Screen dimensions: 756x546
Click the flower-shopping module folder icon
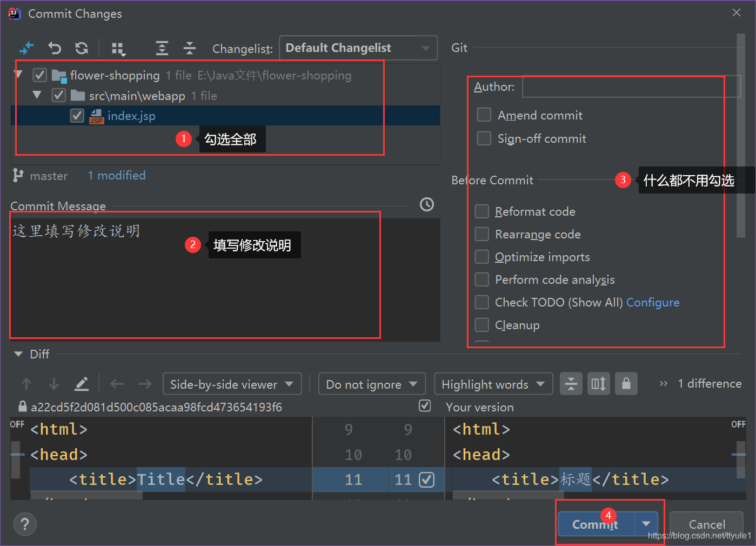pos(59,76)
